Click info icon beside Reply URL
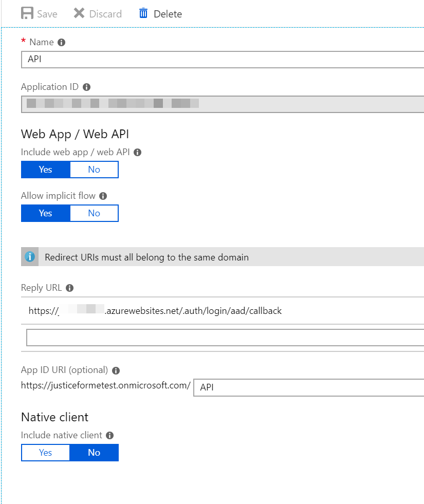The width and height of the screenshot is (424, 504). (70, 288)
